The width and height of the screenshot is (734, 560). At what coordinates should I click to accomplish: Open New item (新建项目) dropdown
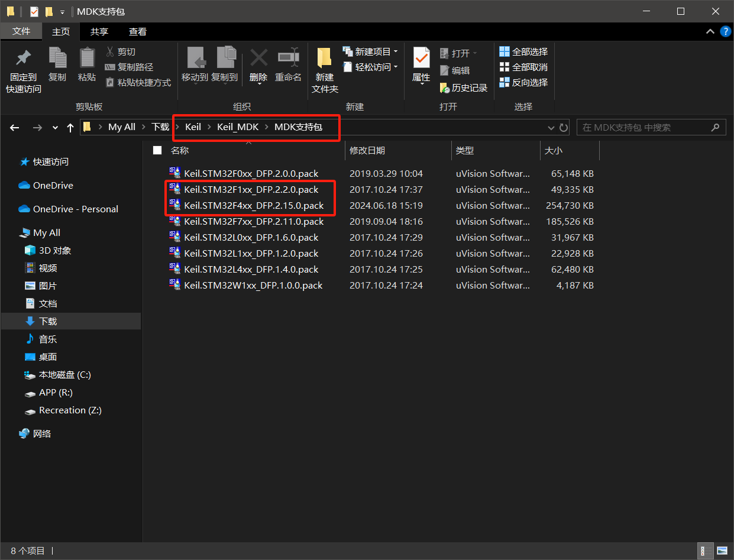(370, 52)
